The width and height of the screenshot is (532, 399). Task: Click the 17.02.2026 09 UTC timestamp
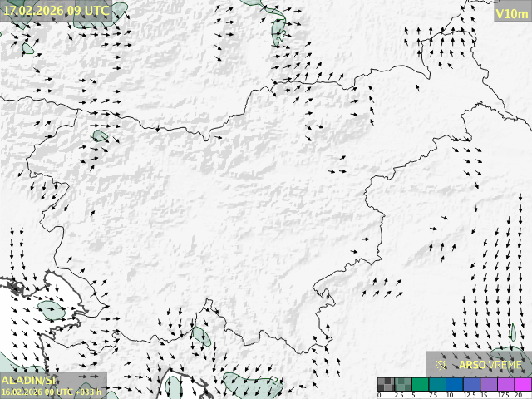tap(56, 10)
